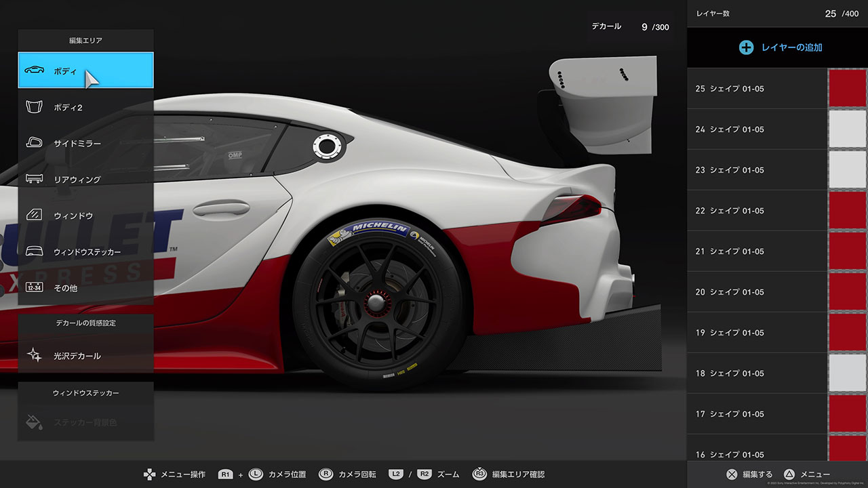Screen dimensions: 868x488
Task: Select layer 24 シェイプ 01-05
Action: click(777, 129)
